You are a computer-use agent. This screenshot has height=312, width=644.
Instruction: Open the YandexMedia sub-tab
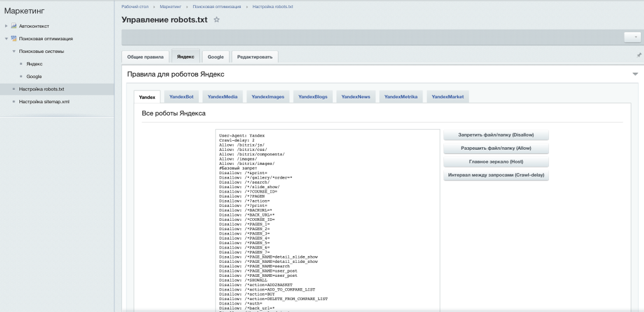pyautogui.click(x=223, y=97)
